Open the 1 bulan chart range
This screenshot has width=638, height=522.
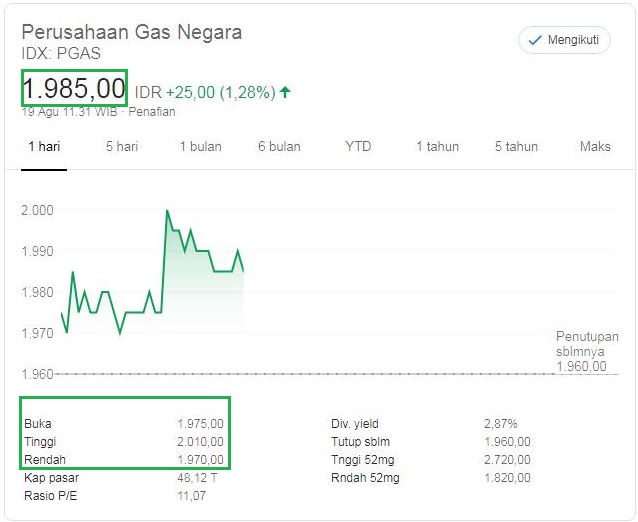(200, 146)
